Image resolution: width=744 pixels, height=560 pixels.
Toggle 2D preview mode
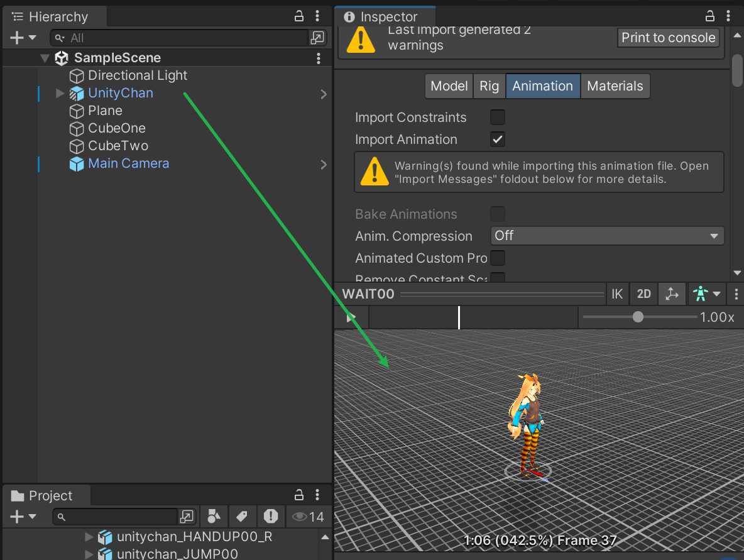(643, 294)
